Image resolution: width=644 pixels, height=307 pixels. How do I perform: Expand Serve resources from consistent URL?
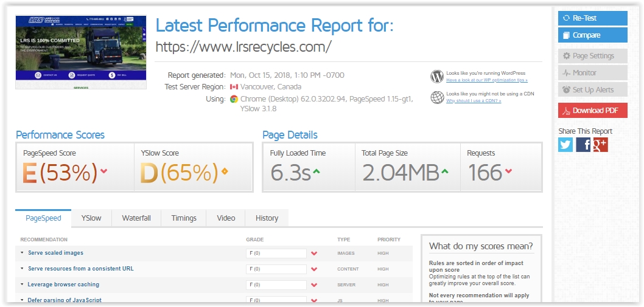[x=80, y=269]
